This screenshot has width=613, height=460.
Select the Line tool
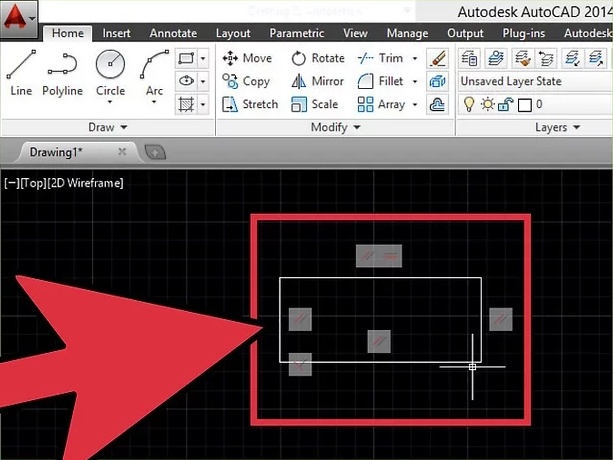tap(21, 73)
